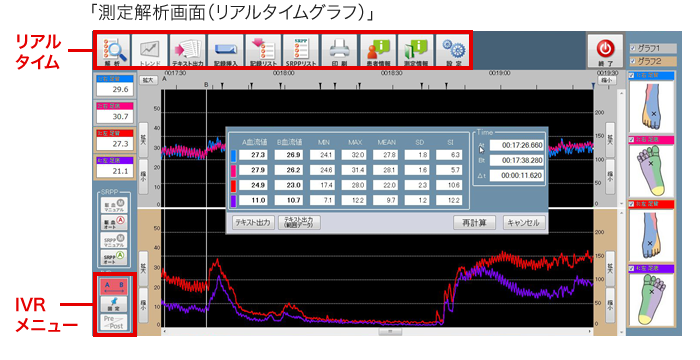Click テキスト出力 in the results dialog
The width and height of the screenshot is (700, 360).
coord(253,222)
